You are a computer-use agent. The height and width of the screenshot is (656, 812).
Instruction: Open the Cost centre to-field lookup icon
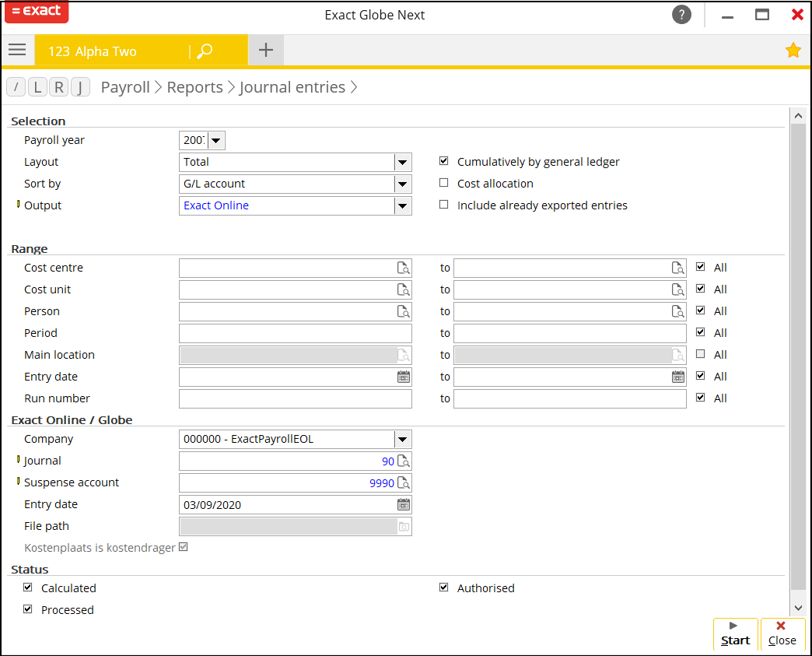coord(677,268)
